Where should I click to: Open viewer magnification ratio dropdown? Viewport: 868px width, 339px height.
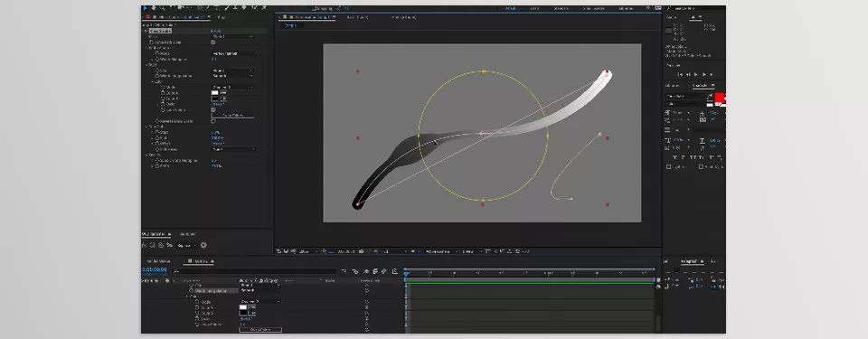(308, 251)
